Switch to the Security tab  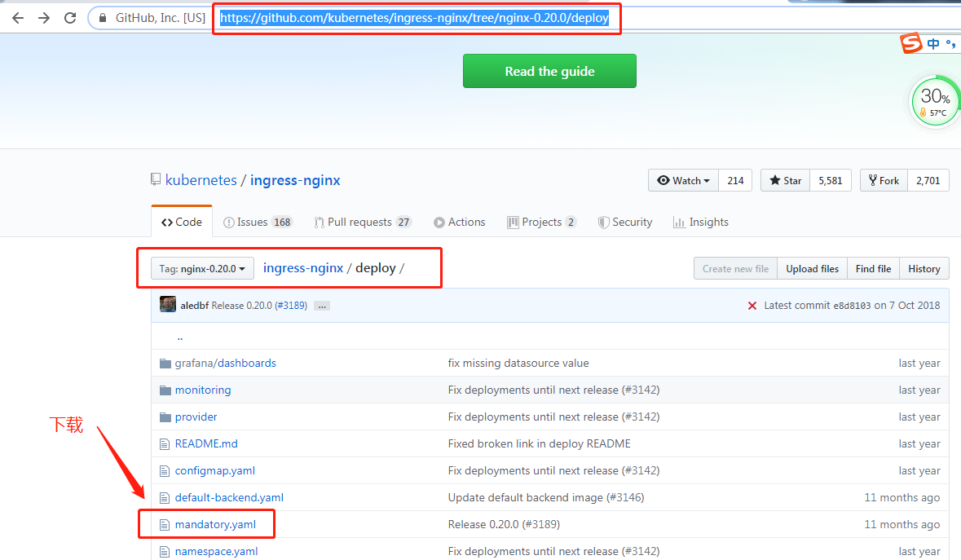(x=625, y=222)
